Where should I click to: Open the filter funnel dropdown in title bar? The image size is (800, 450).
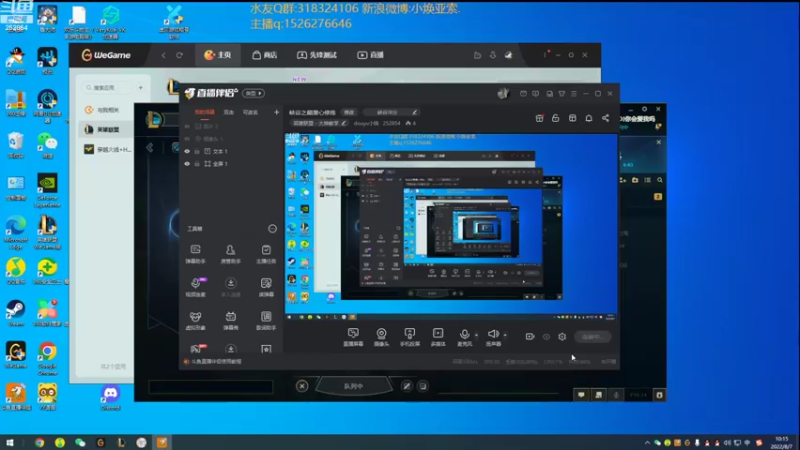561,94
